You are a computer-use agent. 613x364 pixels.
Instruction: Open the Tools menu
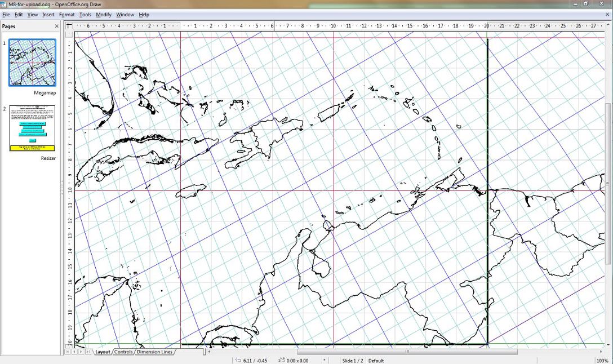tap(85, 15)
